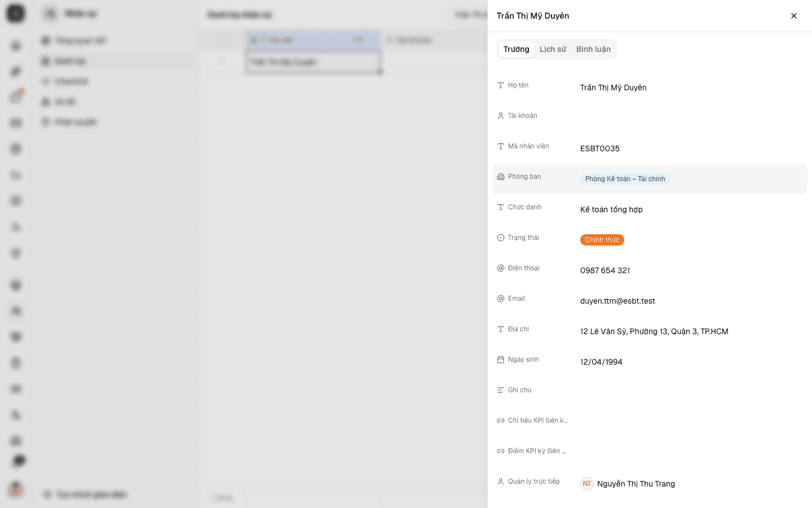Click the Điểm KPI kỳ link icon
This screenshot has height=508, width=812.
click(x=501, y=451)
